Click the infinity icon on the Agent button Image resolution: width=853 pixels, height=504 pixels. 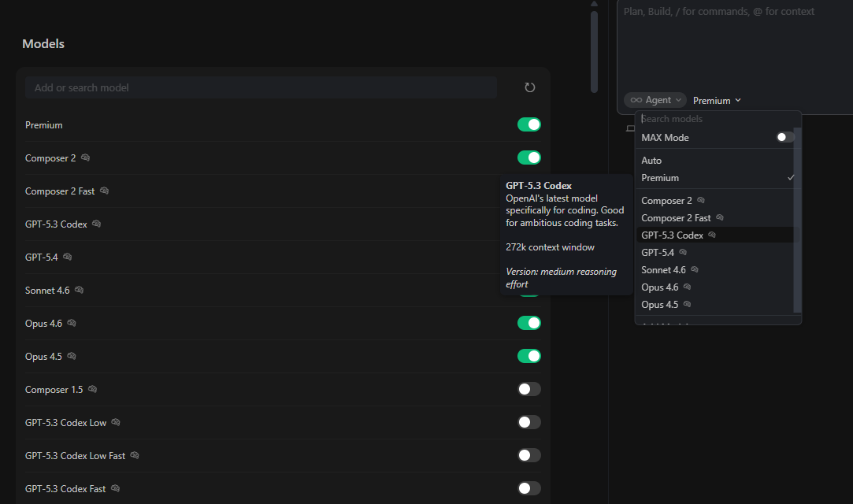pyautogui.click(x=636, y=100)
